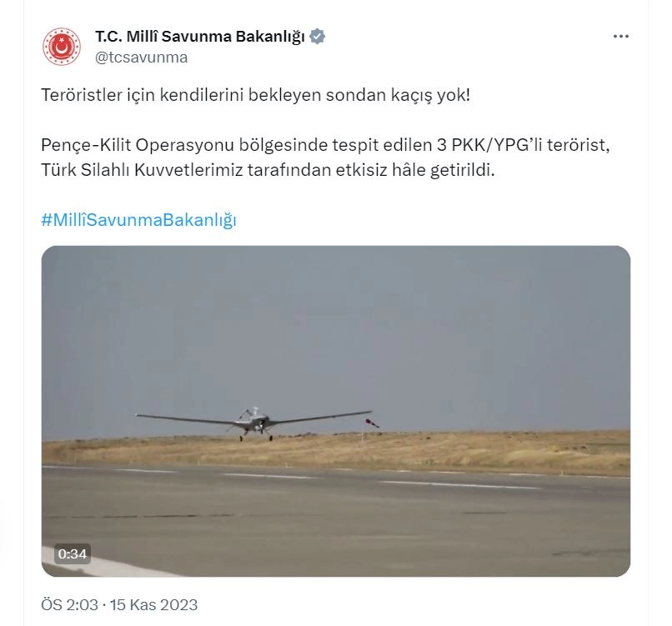Click the 15 Kas 2023 date

[154, 604]
